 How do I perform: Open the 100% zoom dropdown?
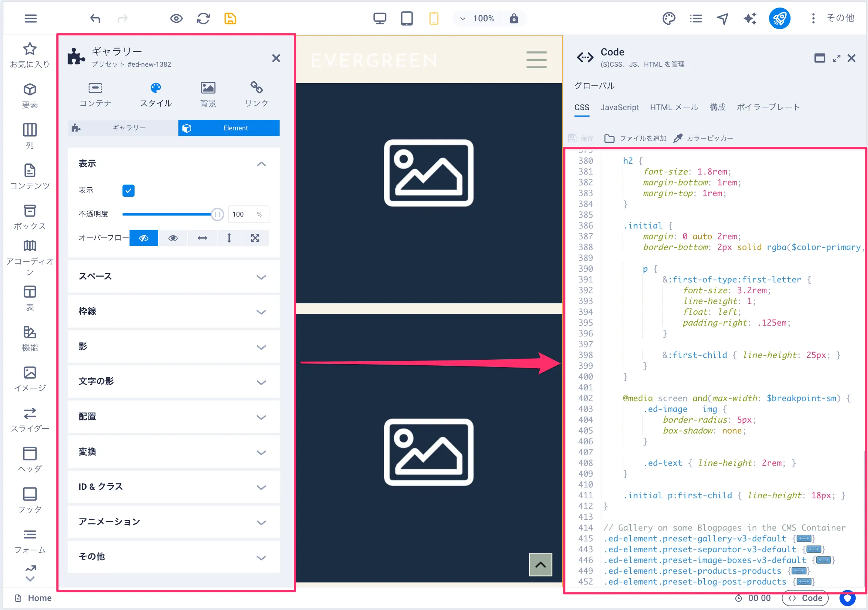coord(477,18)
